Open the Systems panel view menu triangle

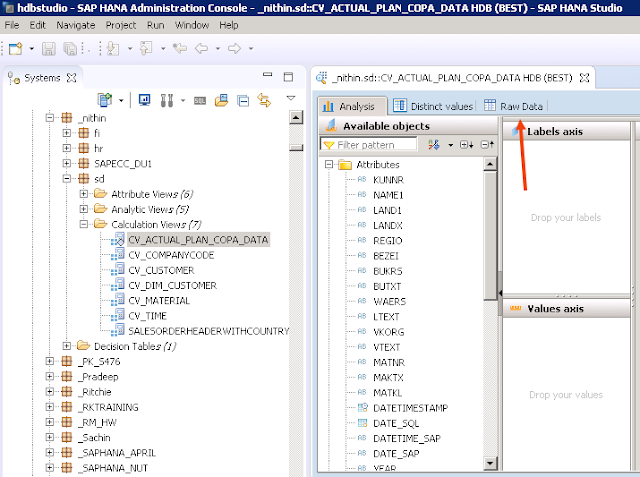[x=291, y=98]
